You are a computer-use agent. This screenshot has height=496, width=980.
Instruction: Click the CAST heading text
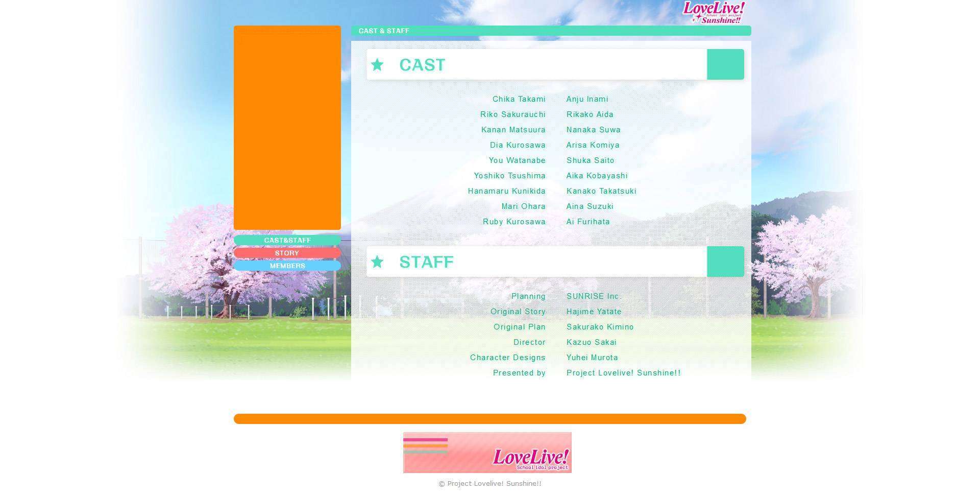click(x=422, y=65)
